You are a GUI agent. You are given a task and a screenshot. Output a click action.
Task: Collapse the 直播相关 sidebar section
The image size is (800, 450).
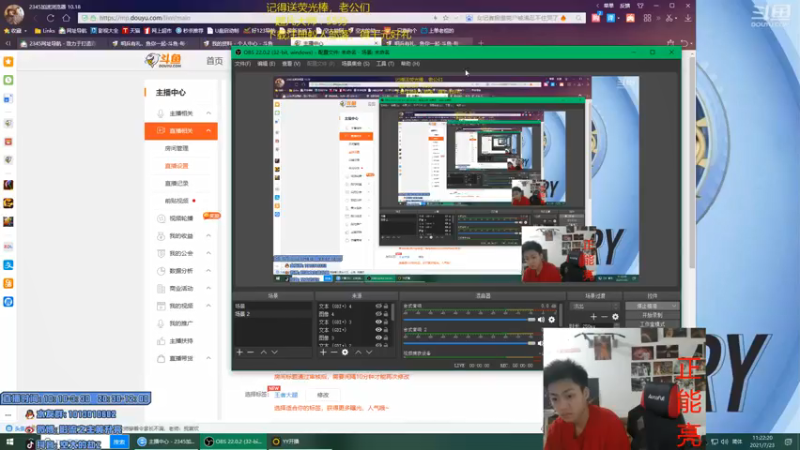209,131
